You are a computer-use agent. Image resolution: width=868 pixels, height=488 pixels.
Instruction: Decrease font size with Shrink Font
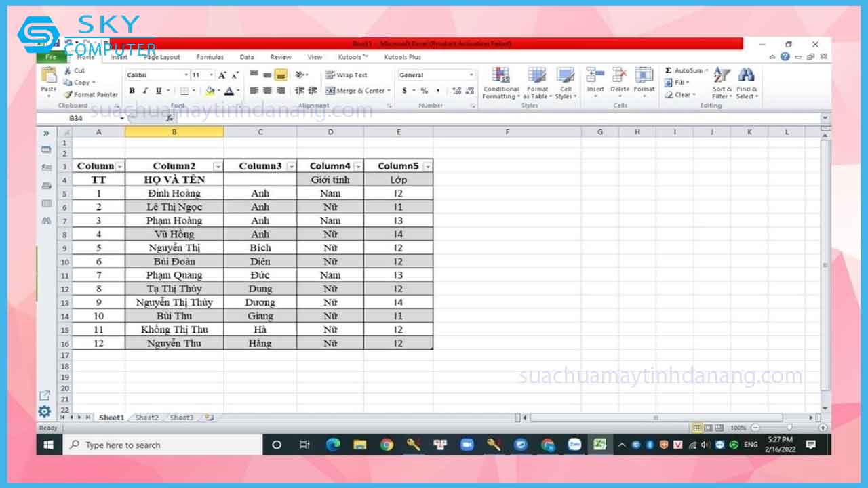pyautogui.click(x=235, y=75)
